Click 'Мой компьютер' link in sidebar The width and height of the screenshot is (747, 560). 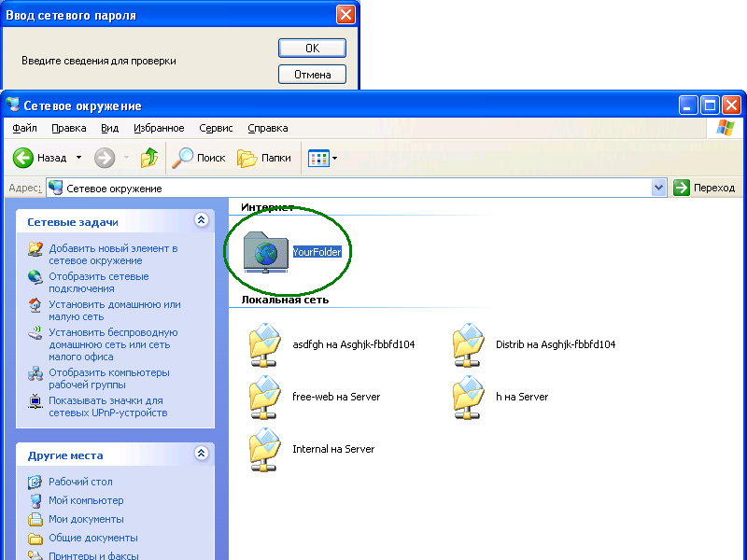tap(86, 500)
